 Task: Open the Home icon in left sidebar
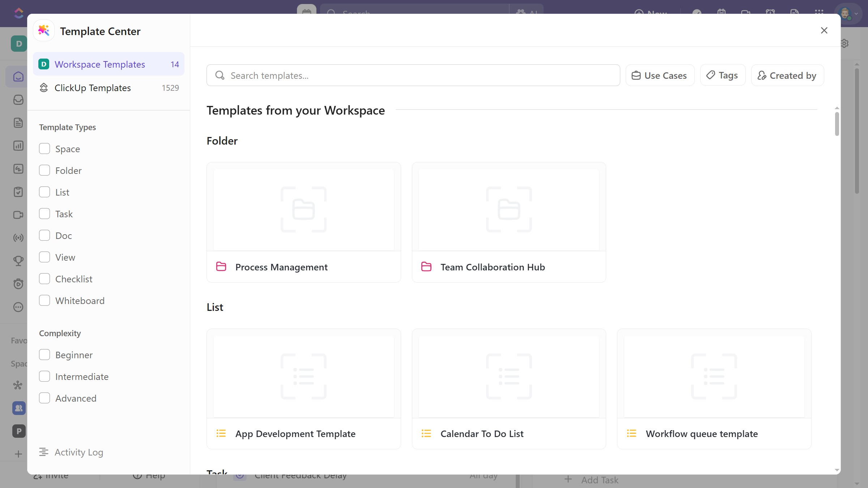click(18, 77)
